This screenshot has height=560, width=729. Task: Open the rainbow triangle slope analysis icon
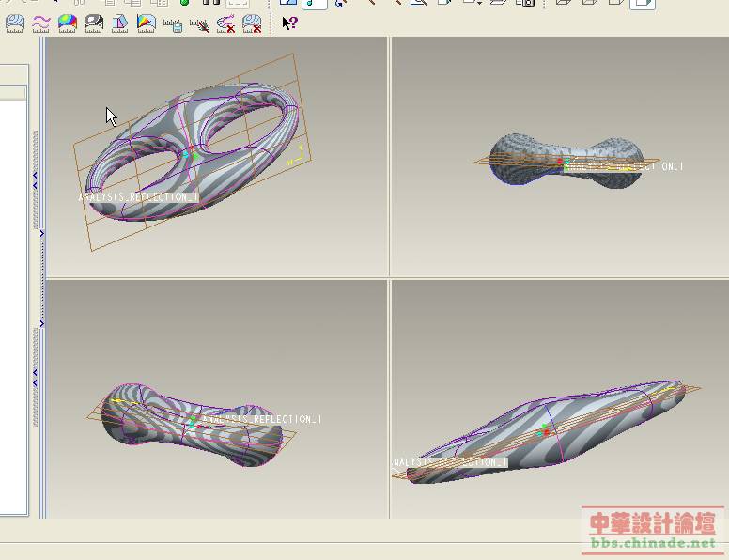pos(147,23)
